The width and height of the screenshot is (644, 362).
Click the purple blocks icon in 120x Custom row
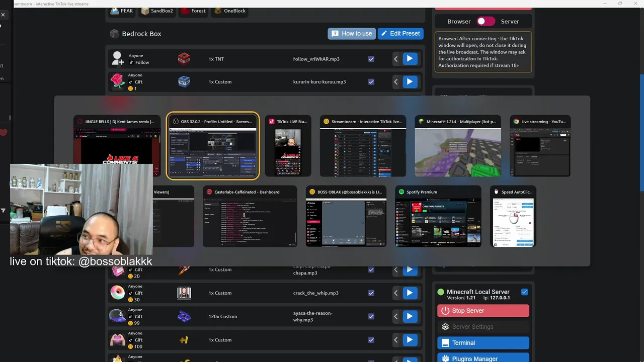click(x=184, y=316)
